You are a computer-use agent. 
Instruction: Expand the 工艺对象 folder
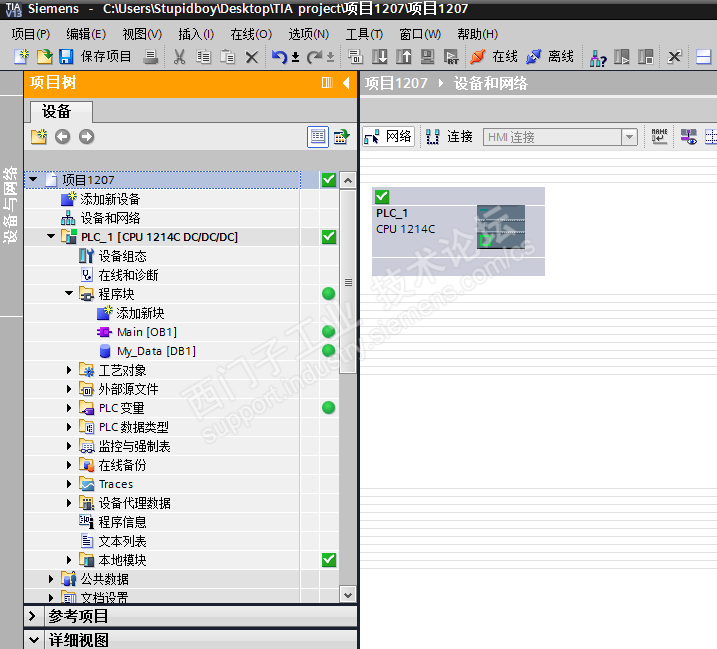(69, 370)
